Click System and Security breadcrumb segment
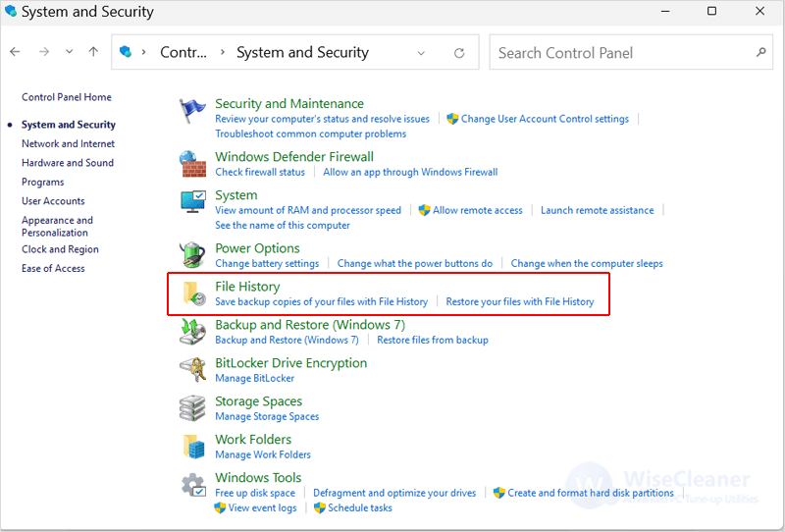Screen dimensions: 785x532 [302, 52]
